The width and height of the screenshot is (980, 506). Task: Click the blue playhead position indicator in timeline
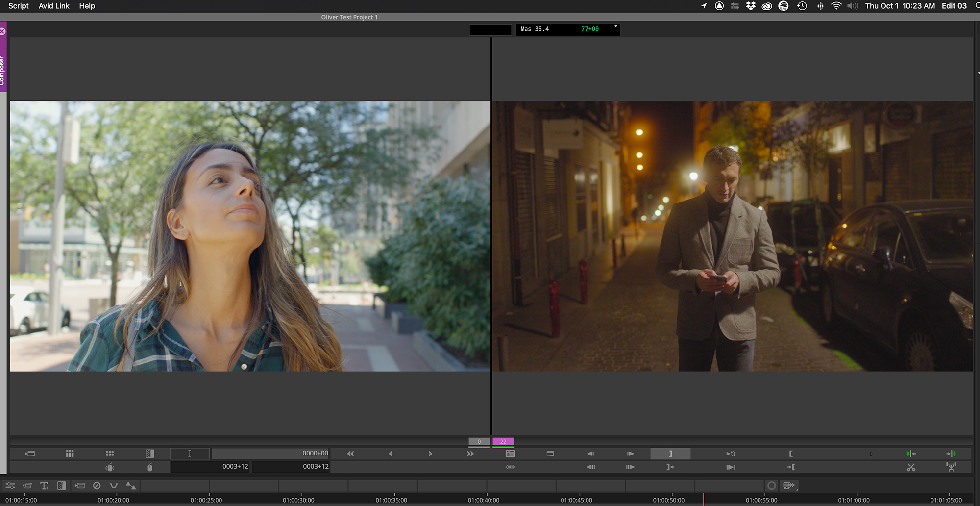pyautogui.click(x=704, y=499)
